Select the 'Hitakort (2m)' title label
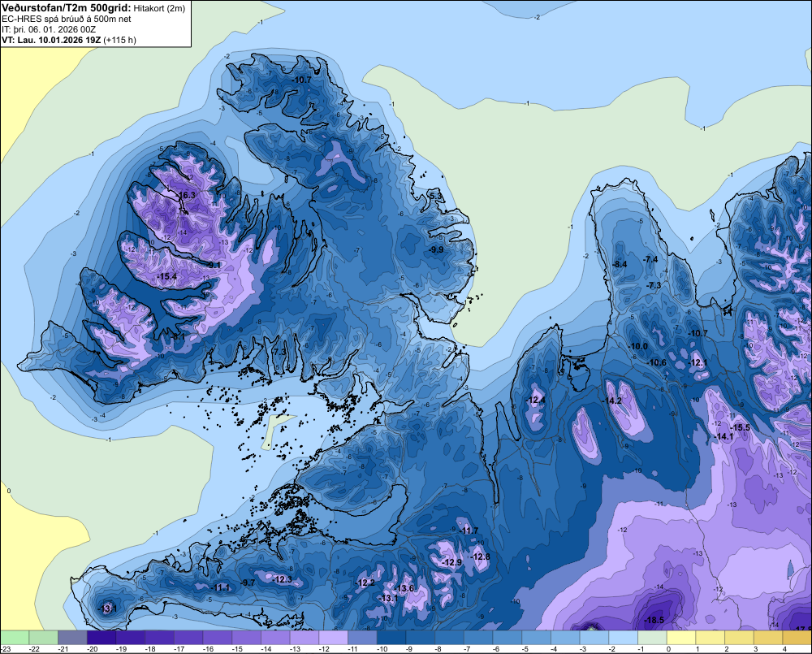The height and width of the screenshot is (654, 812). (x=159, y=8)
